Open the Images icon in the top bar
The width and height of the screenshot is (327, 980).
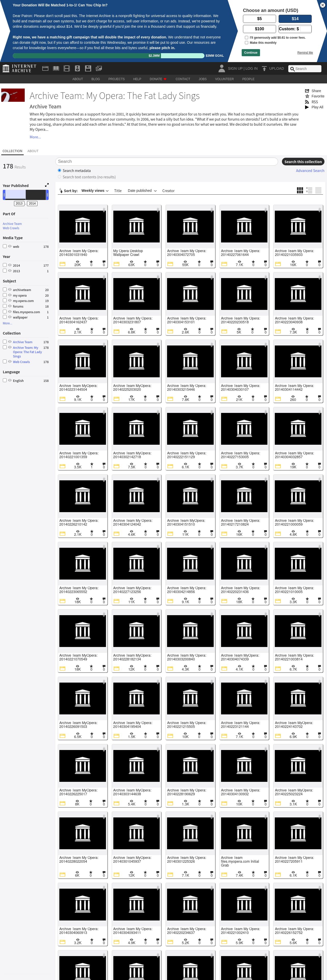click(99, 68)
